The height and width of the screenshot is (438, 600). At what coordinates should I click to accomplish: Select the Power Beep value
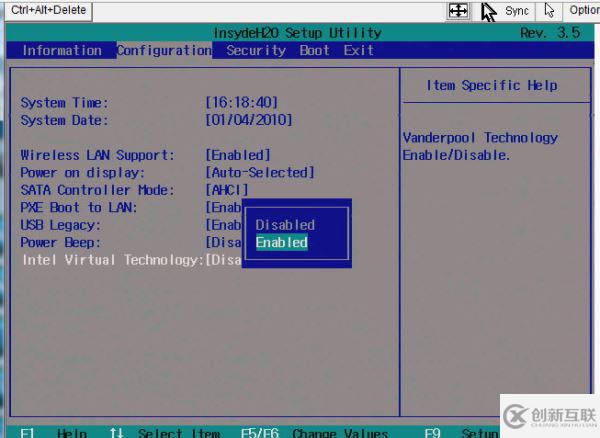tap(223, 243)
